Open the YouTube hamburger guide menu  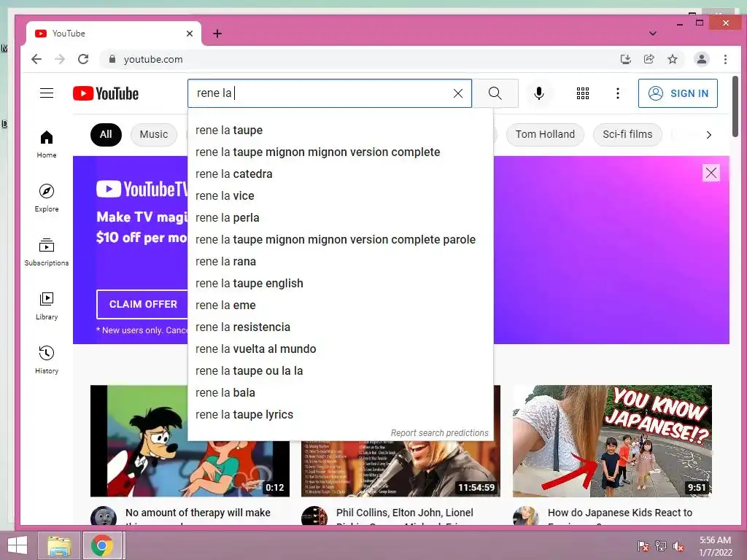click(x=47, y=93)
